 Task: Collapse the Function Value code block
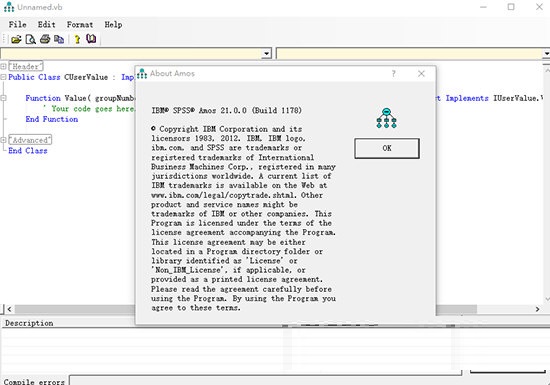click(3, 98)
